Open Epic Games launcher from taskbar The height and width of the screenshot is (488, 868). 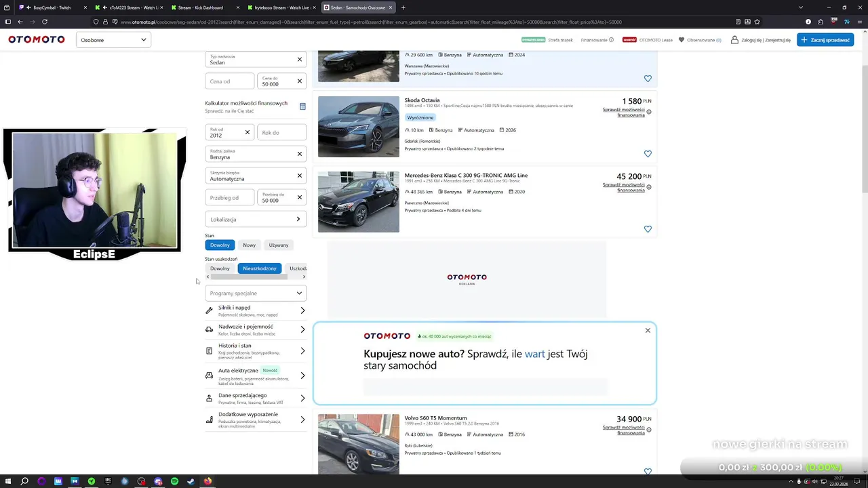(108, 481)
